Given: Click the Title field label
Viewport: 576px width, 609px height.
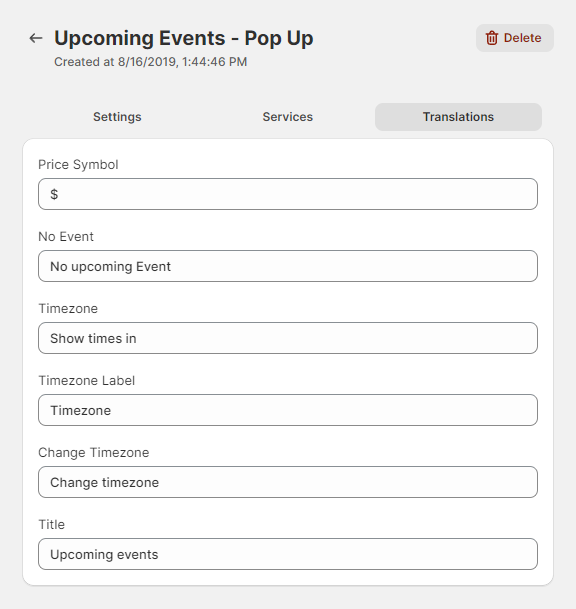Looking at the screenshot, I should [x=51, y=525].
